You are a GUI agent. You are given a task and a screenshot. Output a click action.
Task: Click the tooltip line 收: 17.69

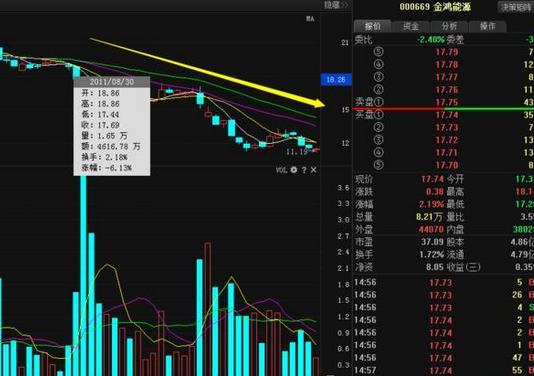pyautogui.click(x=100, y=125)
